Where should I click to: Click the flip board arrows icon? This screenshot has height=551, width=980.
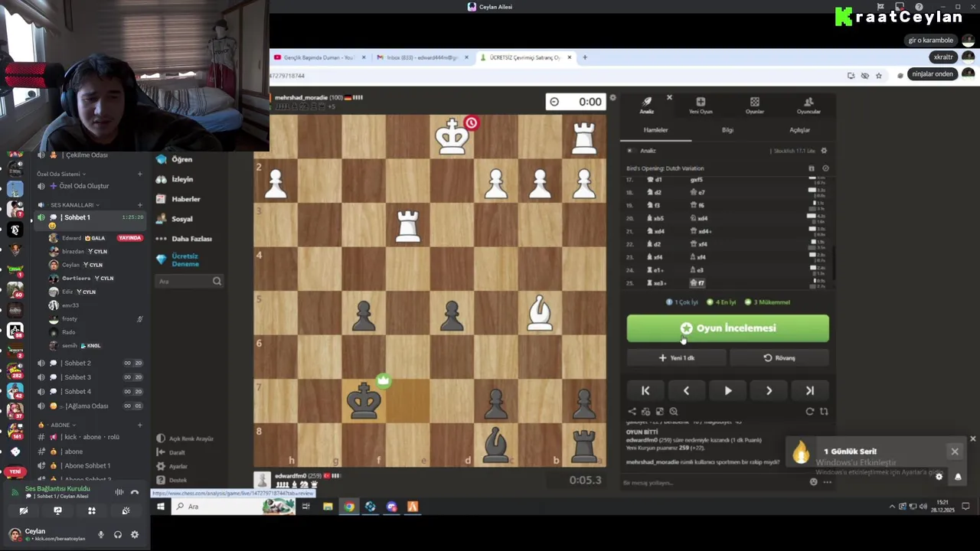[824, 412]
